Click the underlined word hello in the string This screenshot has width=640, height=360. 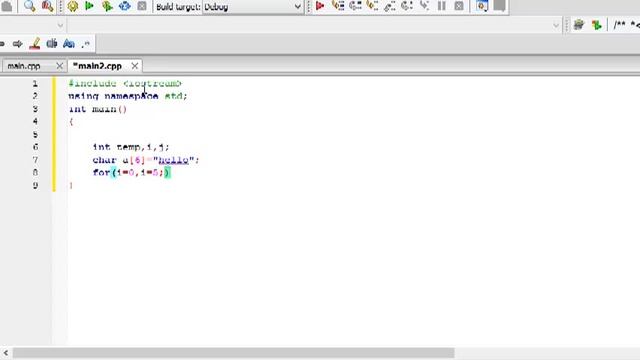[x=173, y=160]
